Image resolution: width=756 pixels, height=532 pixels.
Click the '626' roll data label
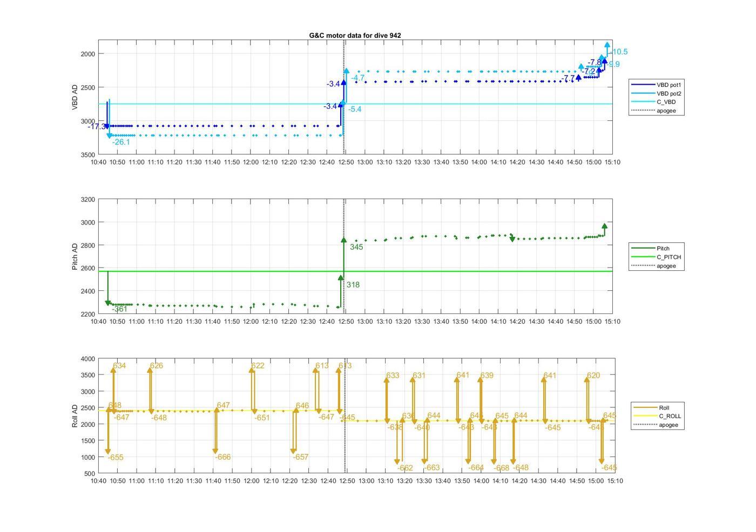click(157, 366)
